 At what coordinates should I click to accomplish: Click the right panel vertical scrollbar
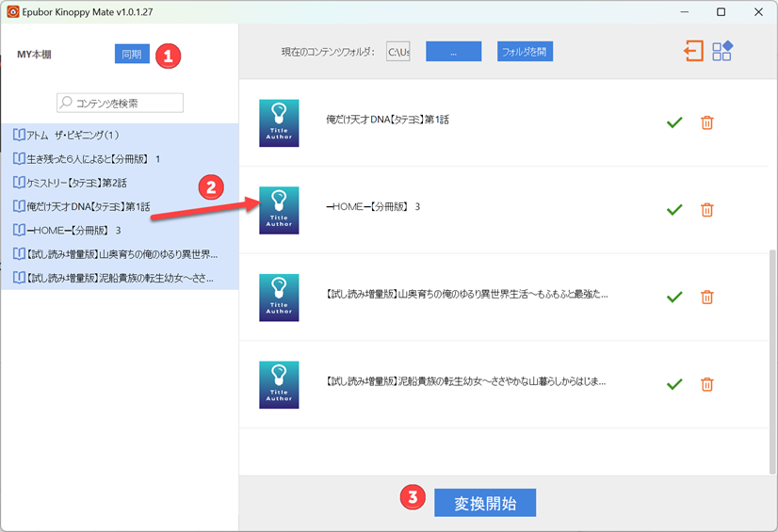[x=772, y=362]
